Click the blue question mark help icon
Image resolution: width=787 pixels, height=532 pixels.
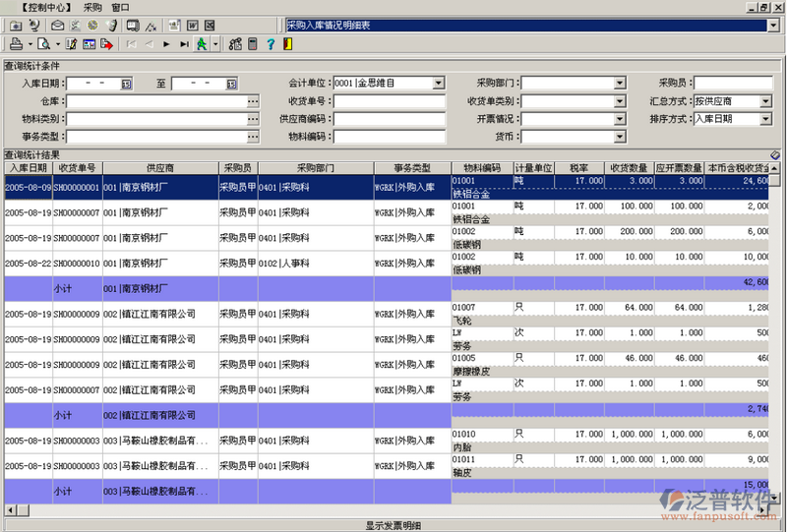click(x=270, y=44)
